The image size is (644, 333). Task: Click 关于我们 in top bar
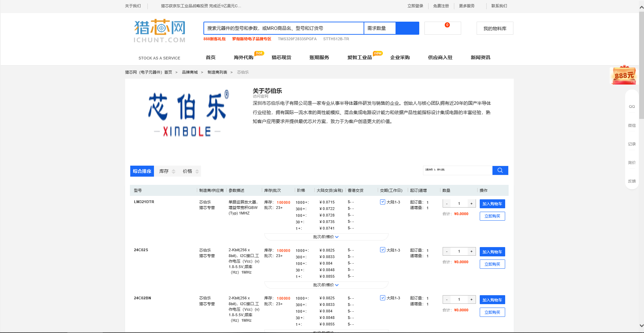pos(133,6)
